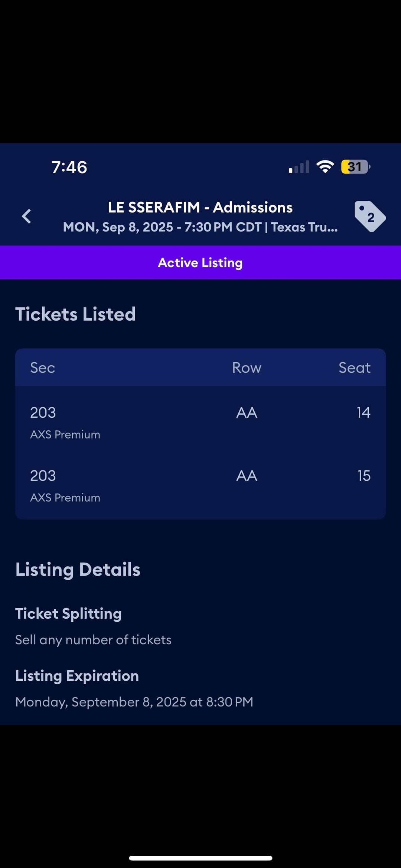The image size is (401, 868).
Task: Tap the Seat column header
Action: pos(354,368)
